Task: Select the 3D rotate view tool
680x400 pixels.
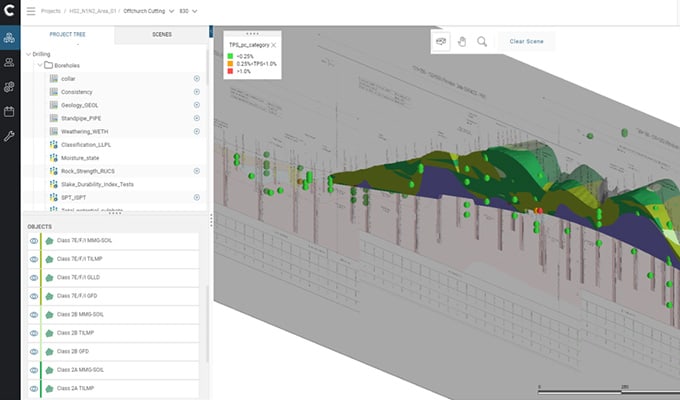Action: [x=441, y=41]
